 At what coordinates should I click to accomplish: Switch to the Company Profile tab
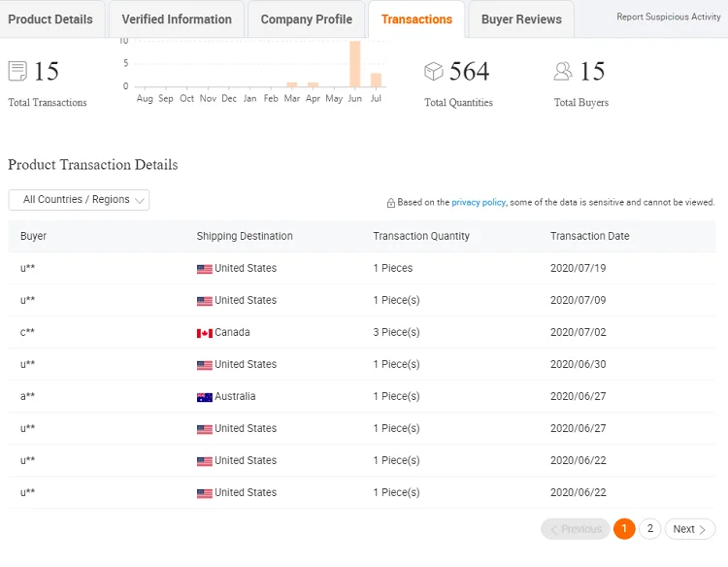307,19
